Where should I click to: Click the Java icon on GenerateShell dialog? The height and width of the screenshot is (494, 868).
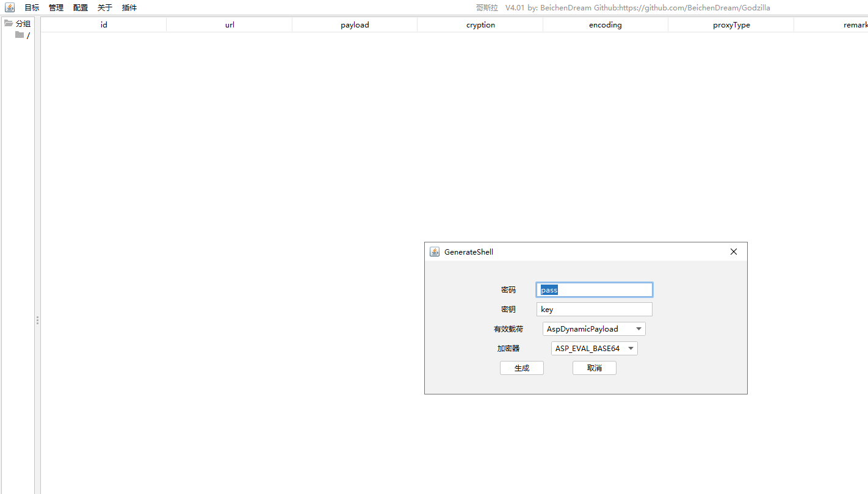tap(434, 251)
